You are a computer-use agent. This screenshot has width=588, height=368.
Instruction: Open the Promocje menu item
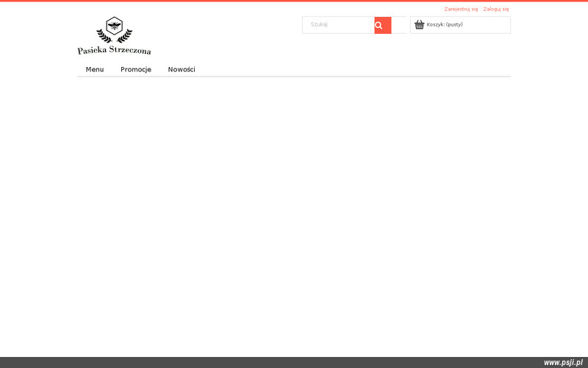coord(136,69)
